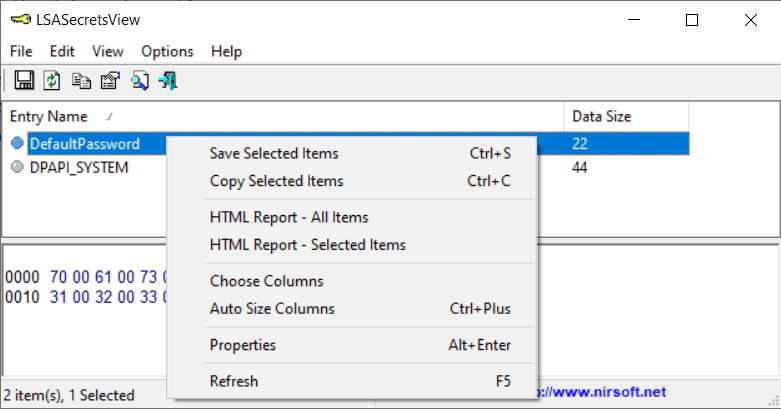Choose Save Selected Items in the context menu
Image resolution: width=781 pixels, height=409 pixels.
[352, 153]
